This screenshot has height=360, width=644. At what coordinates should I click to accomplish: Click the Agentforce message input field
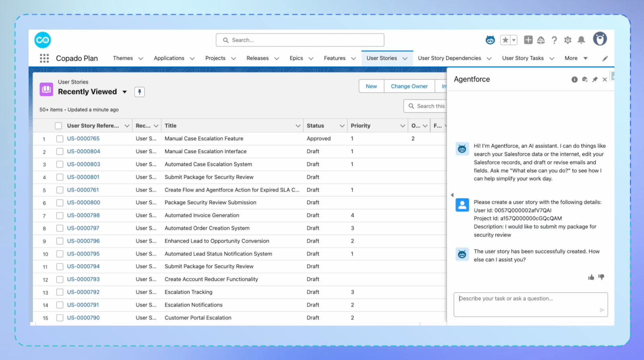tap(527, 304)
